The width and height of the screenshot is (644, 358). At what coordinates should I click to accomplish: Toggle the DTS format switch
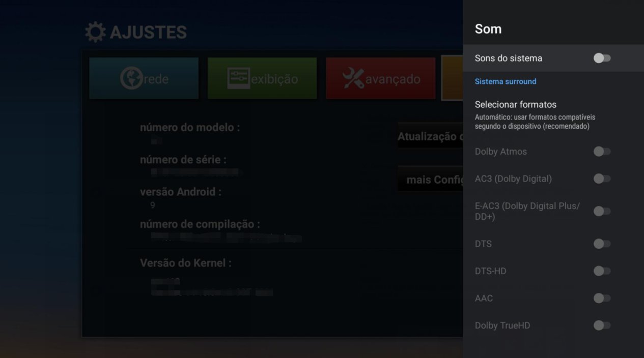tap(602, 244)
